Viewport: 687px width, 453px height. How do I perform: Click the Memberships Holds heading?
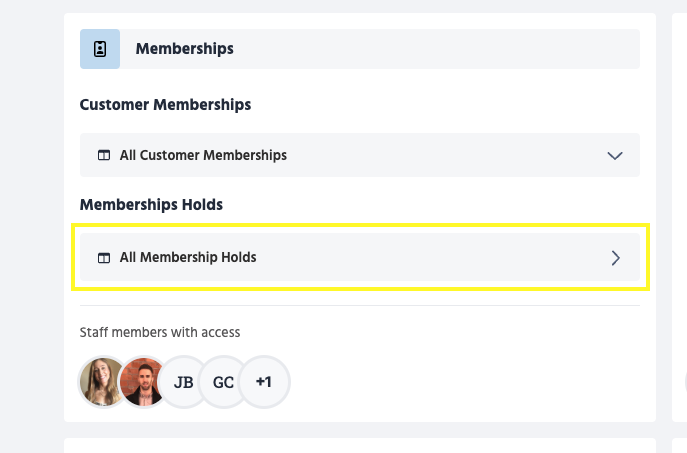pos(151,205)
